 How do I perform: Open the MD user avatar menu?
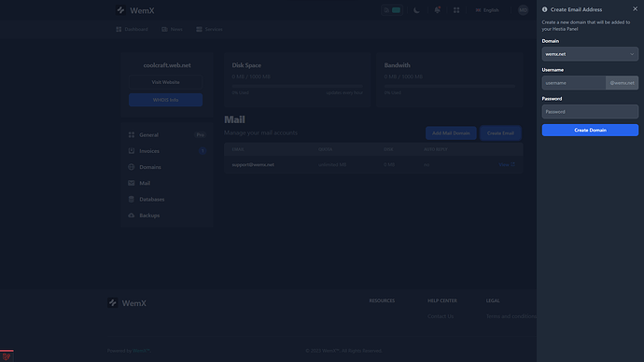click(523, 10)
